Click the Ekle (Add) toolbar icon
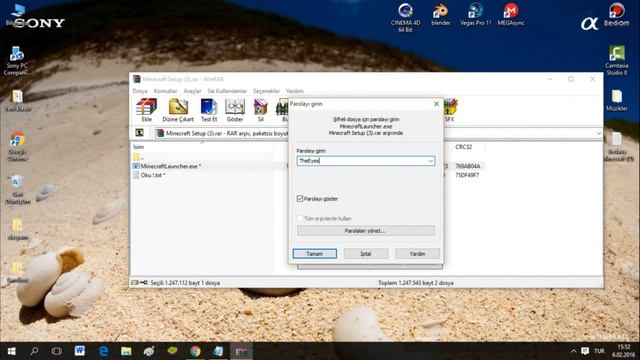This screenshot has width=640, height=360. pos(147,110)
